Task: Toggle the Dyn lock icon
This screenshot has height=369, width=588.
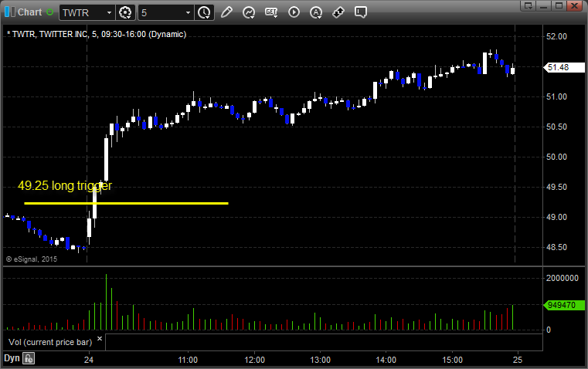Action: 29,358
